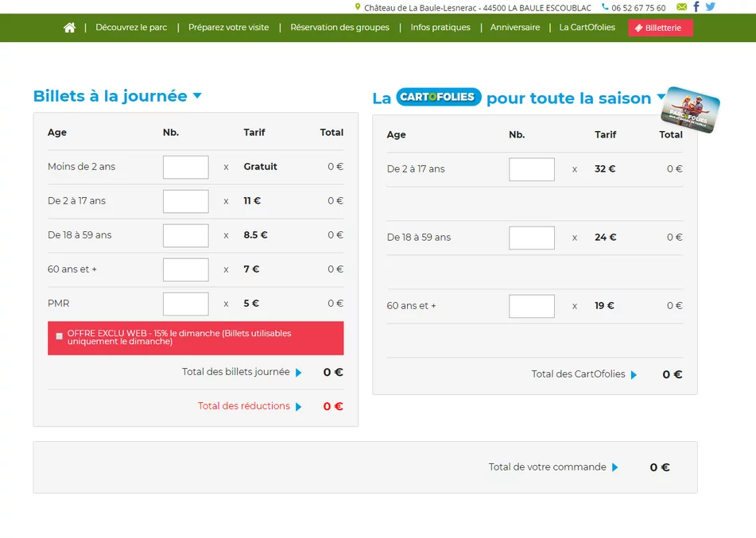Click the home icon in navigation bar
Image resolution: width=756 pixels, height=538 pixels.
pos(70,28)
